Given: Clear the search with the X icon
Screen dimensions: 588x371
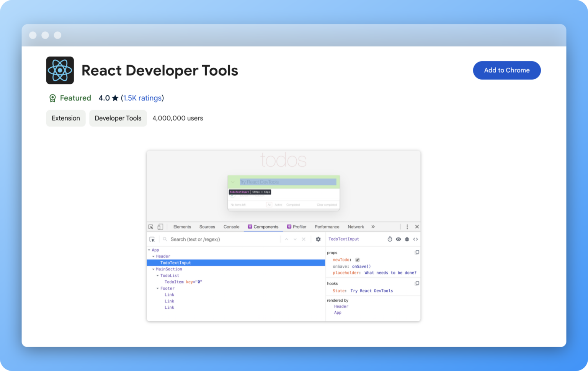Looking at the screenshot, I should [304, 239].
